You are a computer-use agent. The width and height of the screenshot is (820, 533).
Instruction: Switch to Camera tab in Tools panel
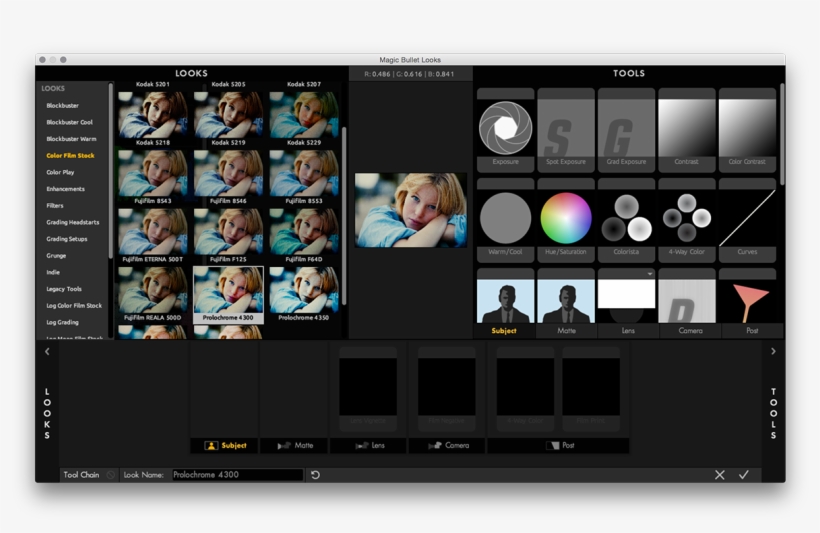click(690, 331)
